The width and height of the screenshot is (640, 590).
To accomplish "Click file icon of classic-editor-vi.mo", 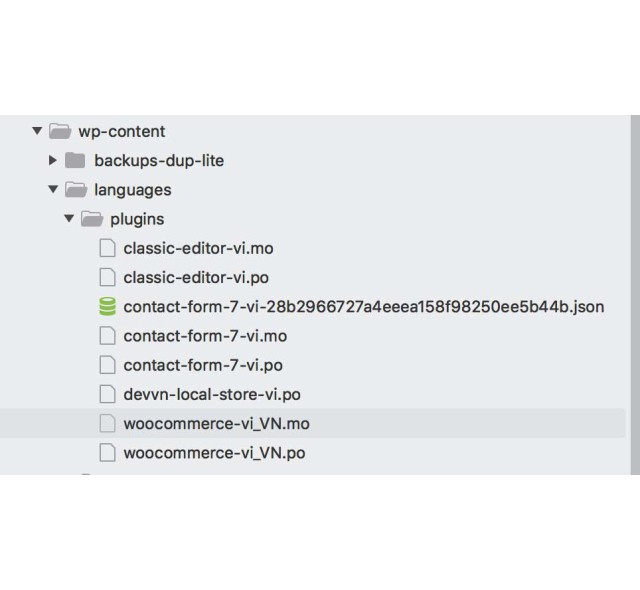I will tap(107, 248).
